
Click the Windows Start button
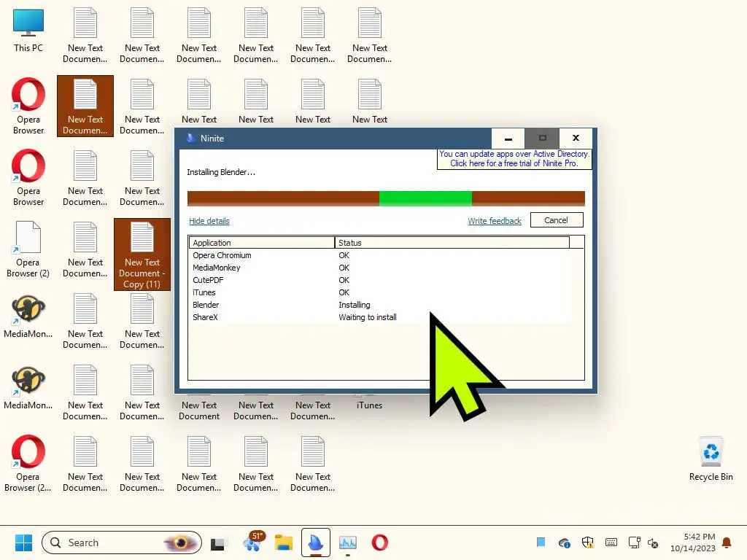pos(23,542)
